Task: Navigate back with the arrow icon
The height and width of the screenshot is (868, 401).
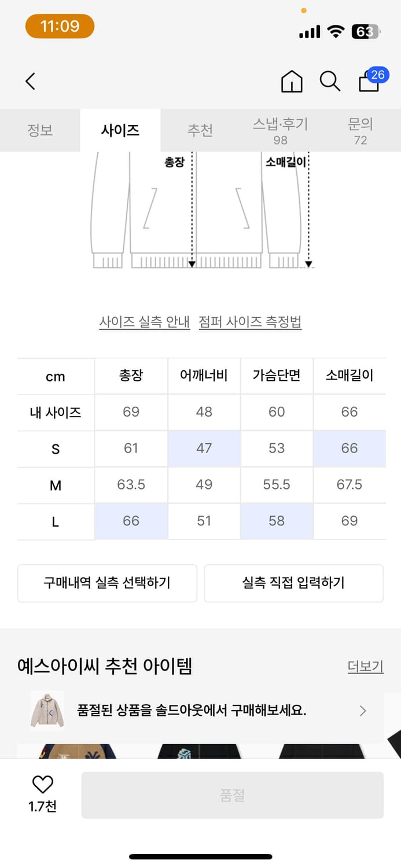Action: (x=30, y=82)
